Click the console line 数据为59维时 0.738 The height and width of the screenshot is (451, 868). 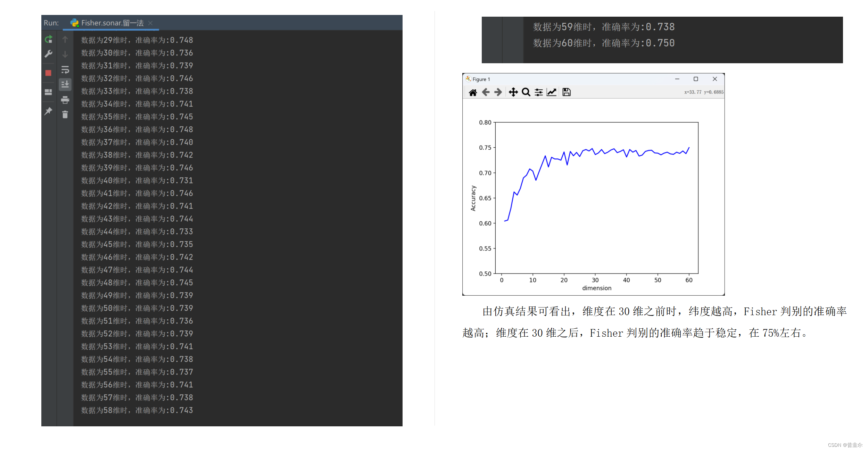[604, 27]
